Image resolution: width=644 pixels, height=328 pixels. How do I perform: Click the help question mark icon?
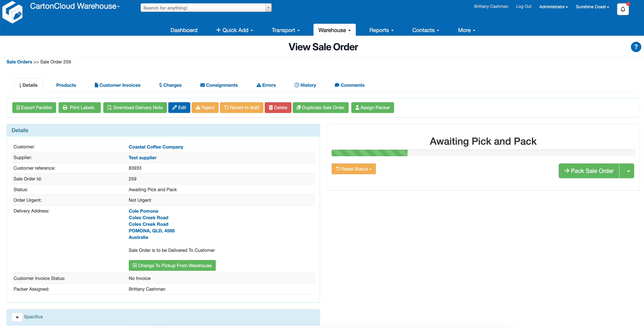[636, 47]
